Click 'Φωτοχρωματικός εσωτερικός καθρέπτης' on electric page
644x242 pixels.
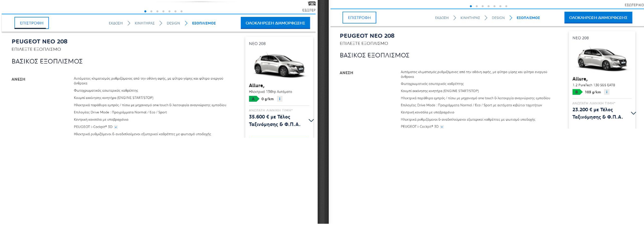[106, 91]
